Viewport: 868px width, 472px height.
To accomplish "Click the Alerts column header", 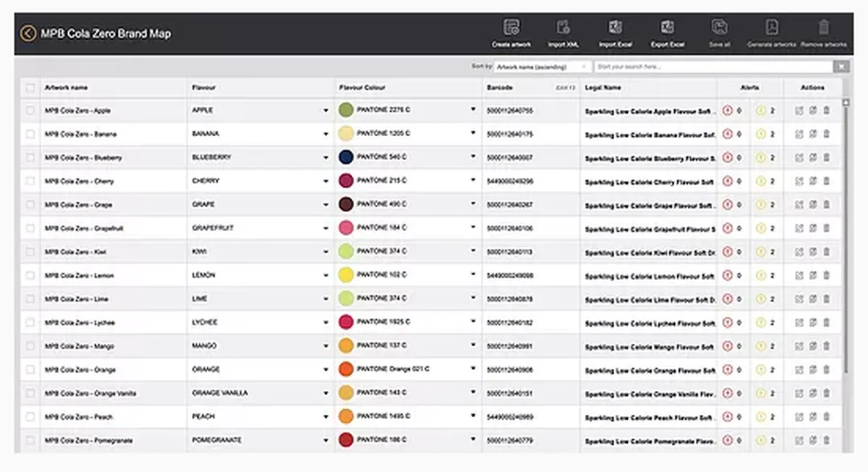I will 750,88.
